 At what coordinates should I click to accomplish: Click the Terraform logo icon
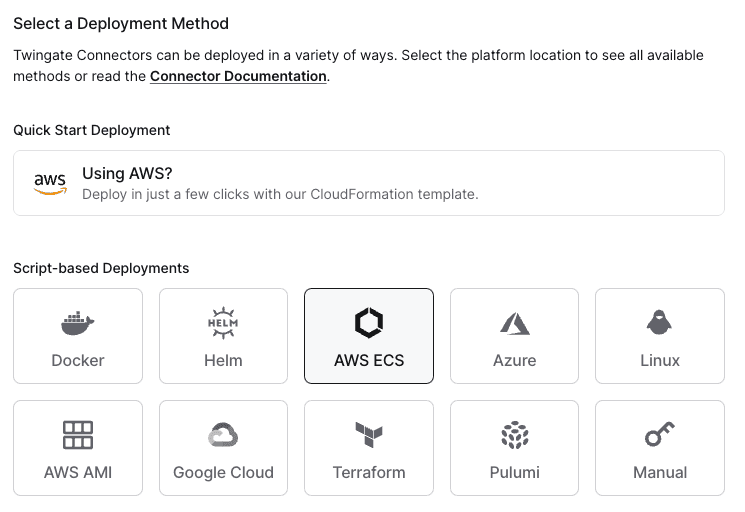[369, 435]
